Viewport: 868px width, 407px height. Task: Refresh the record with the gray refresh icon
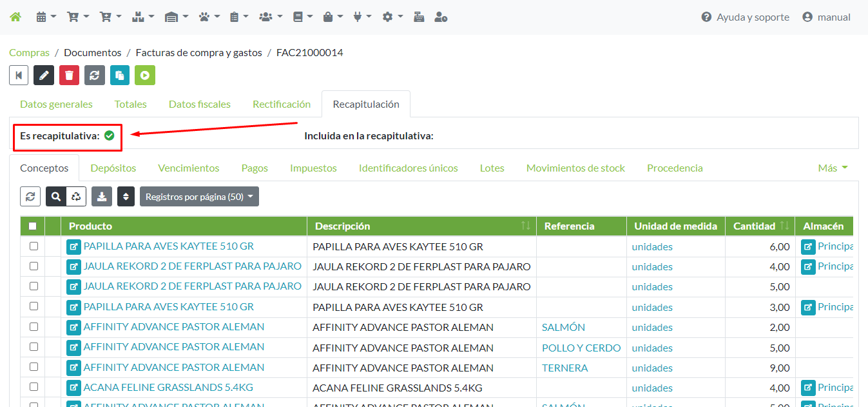coord(94,75)
